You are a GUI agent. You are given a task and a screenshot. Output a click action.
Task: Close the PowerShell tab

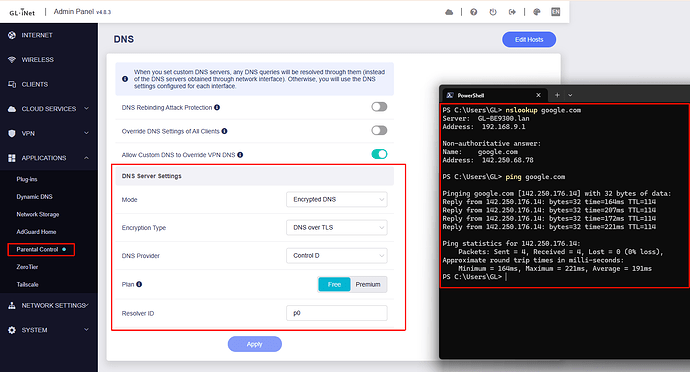(538, 95)
